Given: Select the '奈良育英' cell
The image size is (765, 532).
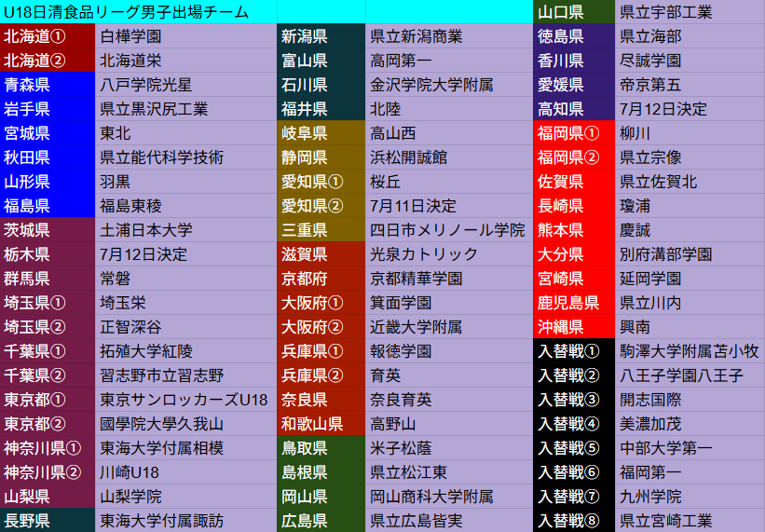Looking at the screenshot, I should pos(449,400).
